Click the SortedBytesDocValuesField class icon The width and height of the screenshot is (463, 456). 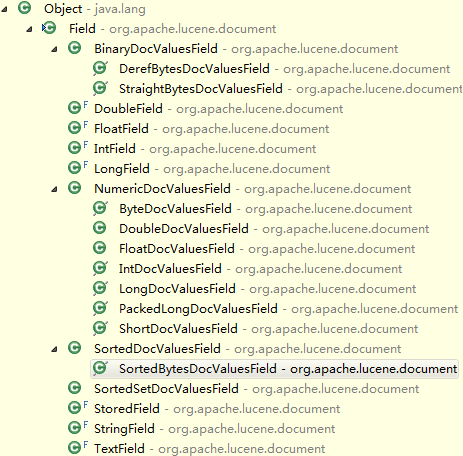point(100,368)
